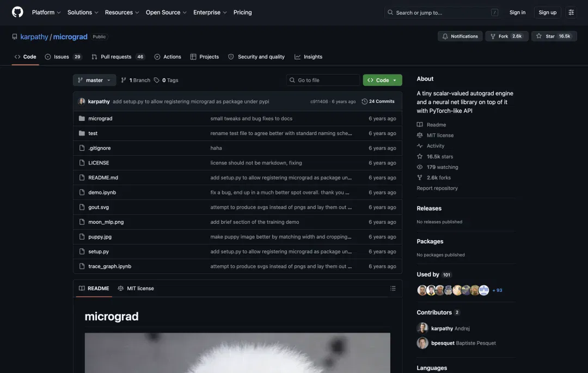Screen dimensions: 588x373
Task: Click the Star icon
Action: tap(539, 36)
